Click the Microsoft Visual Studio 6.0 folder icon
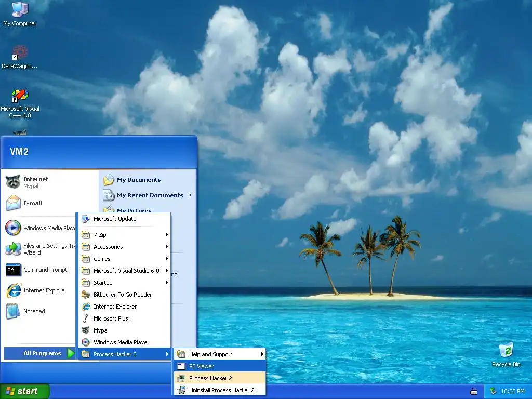The width and height of the screenshot is (532, 399). [86, 270]
